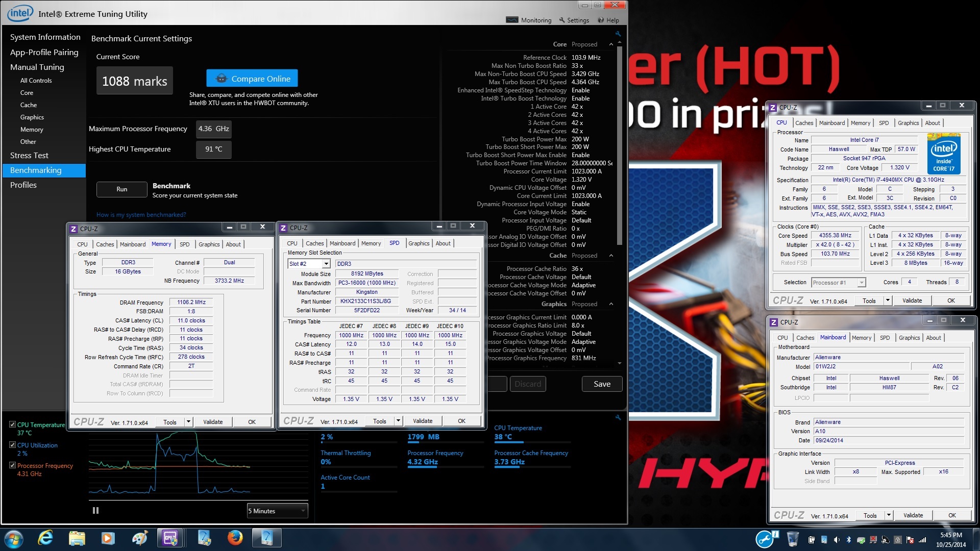The width and height of the screenshot is (980, 551).
Task: Launch Firefox from the taskbar
Action: [235, 538]
